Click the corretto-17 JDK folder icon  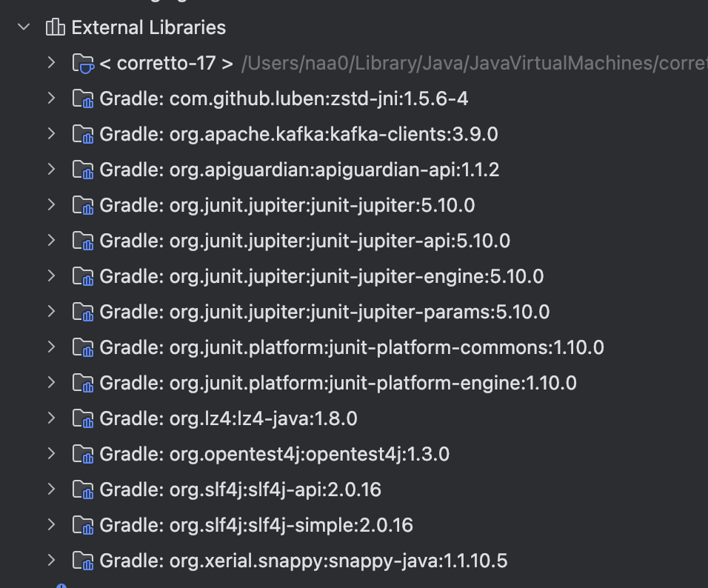(x=83, y=63)
